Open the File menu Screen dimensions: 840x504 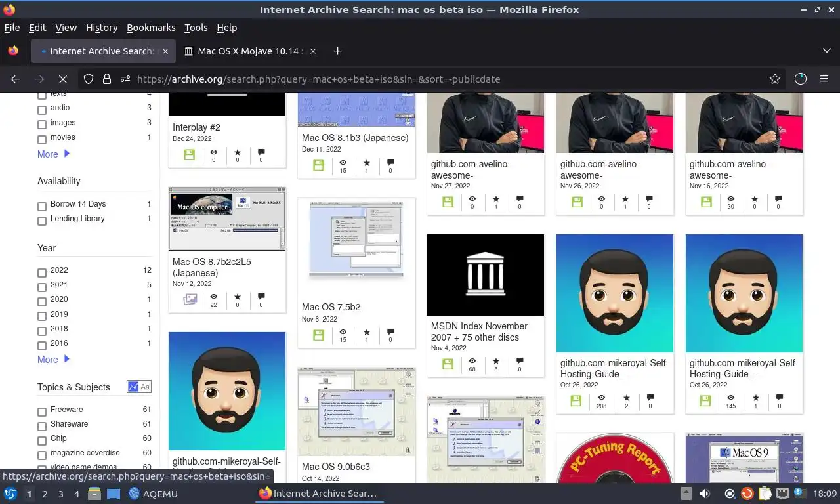12,28
